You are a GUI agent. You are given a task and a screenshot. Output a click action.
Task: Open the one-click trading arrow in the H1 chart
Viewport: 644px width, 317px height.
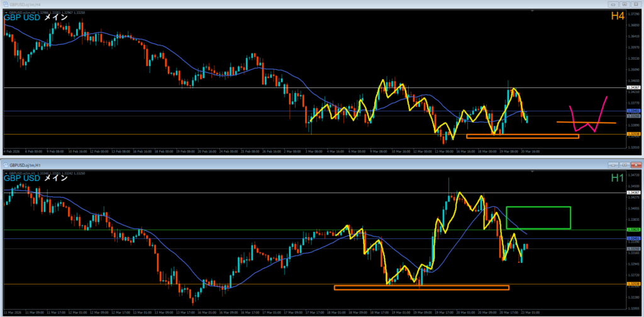(x=5, y=173)
